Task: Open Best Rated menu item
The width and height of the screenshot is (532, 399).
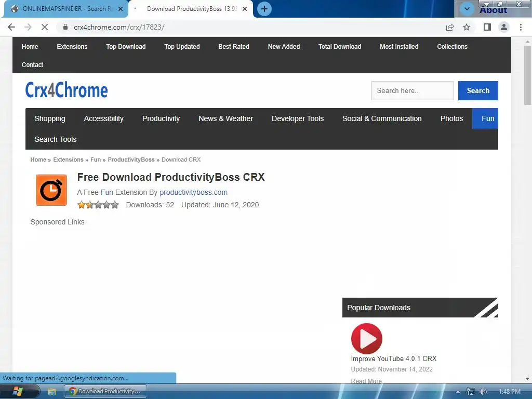Action: pos(234,46)
